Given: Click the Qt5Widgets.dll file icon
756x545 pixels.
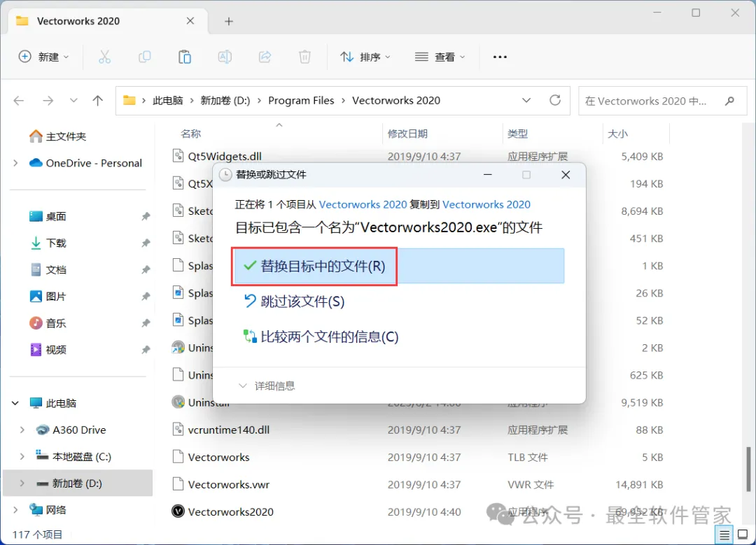Looking at the screenshot, I should pyautogui.click(x=178, y=155).
